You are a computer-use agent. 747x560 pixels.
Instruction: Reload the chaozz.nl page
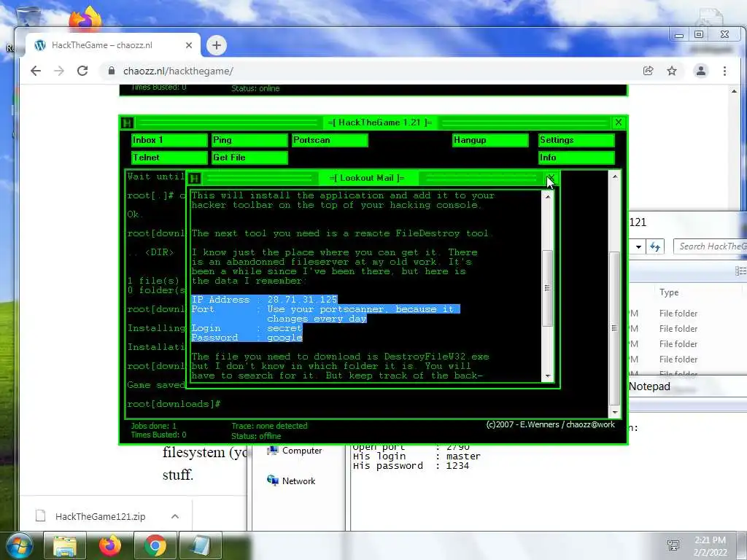pyautogui.click(x=82, y=71)
